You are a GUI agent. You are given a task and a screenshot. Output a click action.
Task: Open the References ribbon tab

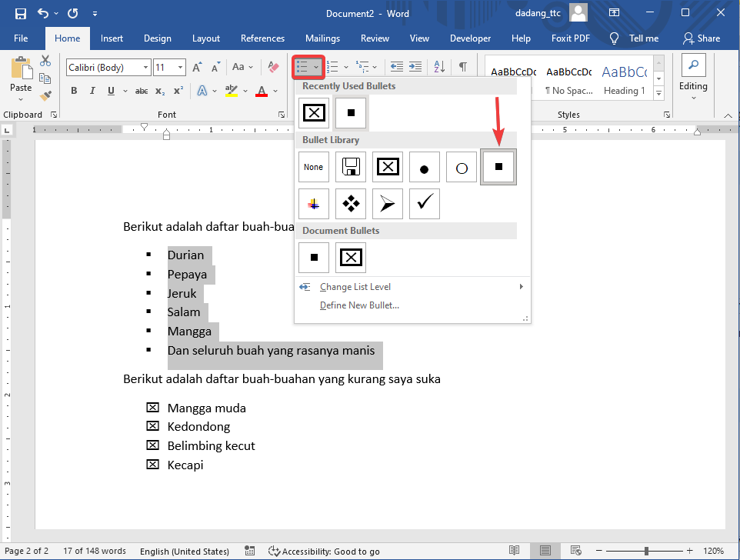(x=262, y=38)
